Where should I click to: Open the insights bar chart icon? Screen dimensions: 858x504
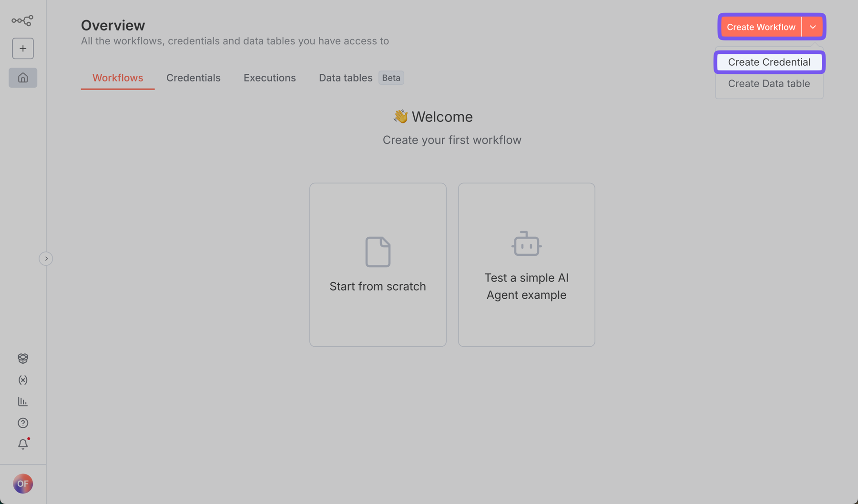coord(23,402)
